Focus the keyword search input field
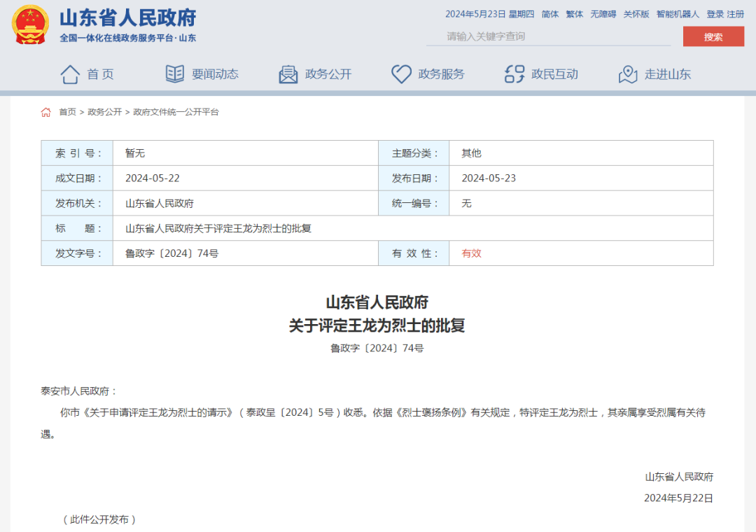756x532 pixels. tap(548, 36)
